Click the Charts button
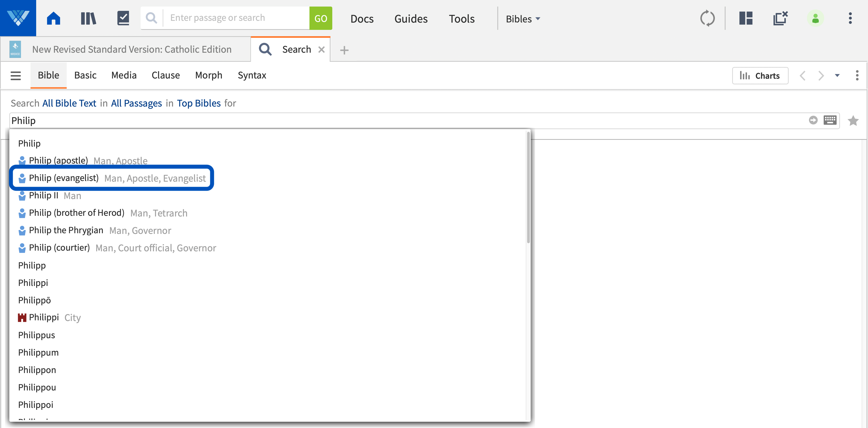868x428 pixels. (x=760, y=76)
